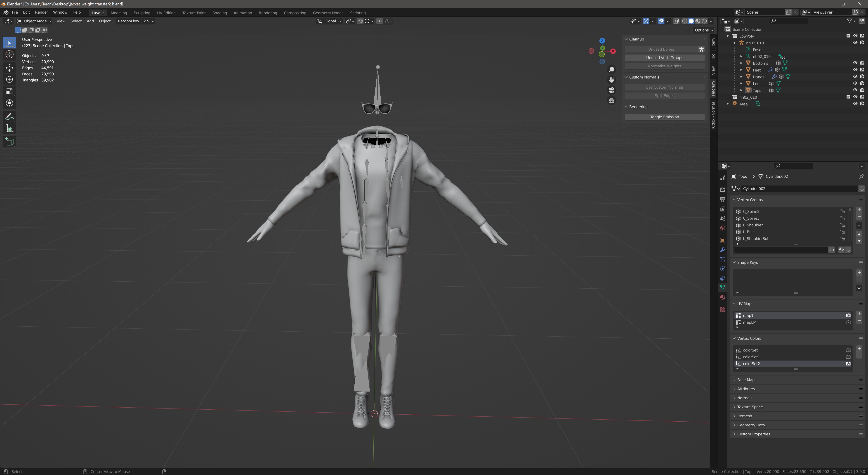
Task: Click the Annotate tool in sidebar
Action: click(9, 116)
